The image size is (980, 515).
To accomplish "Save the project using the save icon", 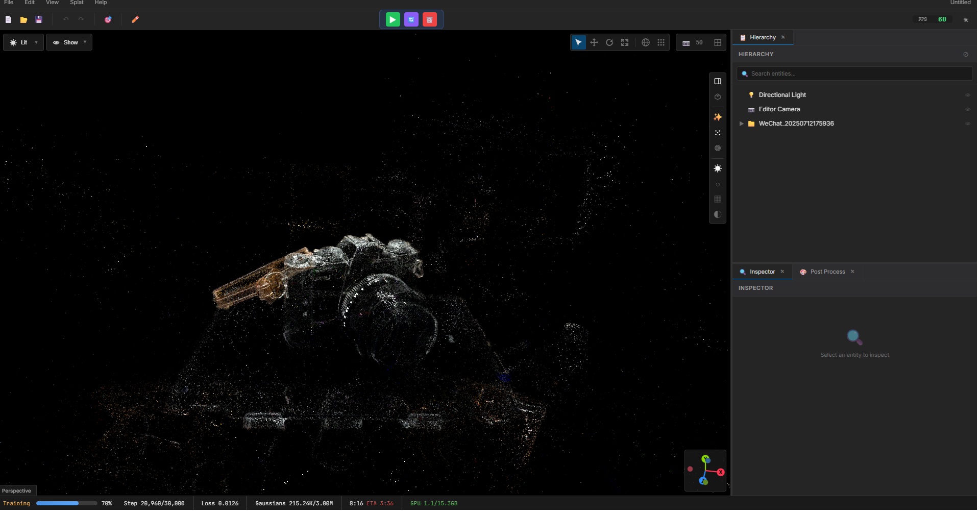I will tap(39, 19).
